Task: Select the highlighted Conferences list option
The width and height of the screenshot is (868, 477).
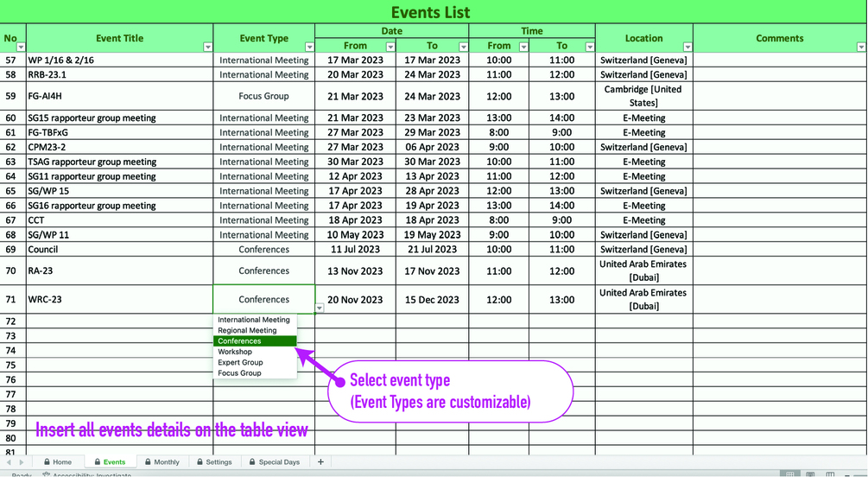Action: tap(255, 340)
